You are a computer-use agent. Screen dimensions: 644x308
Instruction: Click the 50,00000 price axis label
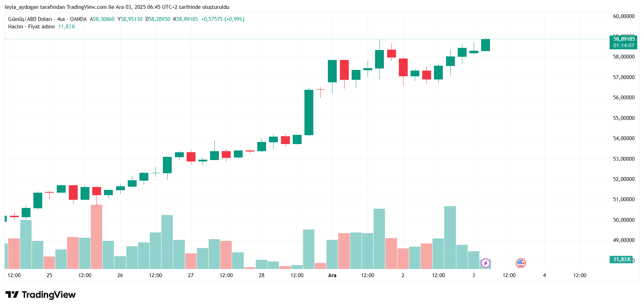point(624,220)
